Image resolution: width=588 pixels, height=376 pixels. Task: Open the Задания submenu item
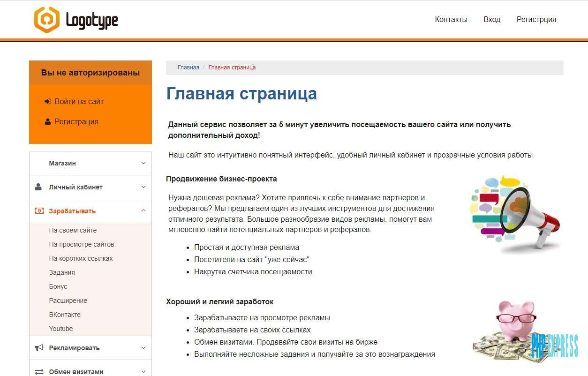point(62,272)
